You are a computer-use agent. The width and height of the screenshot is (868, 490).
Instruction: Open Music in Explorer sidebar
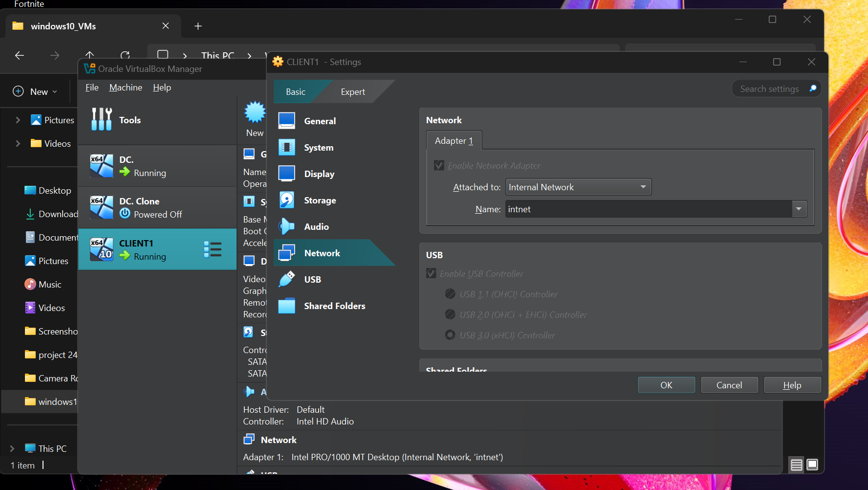(x=43, y=284)
